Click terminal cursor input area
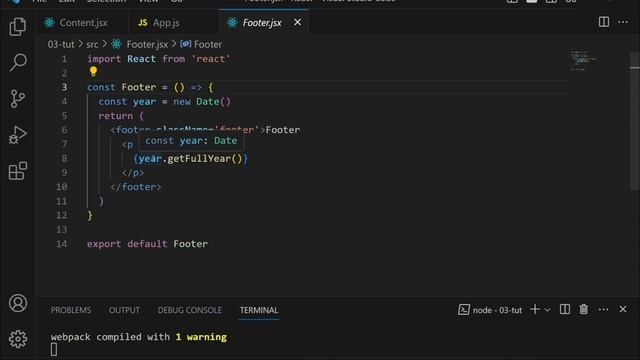The height and width of the screenshot is (360, 640). pos(54,350)
